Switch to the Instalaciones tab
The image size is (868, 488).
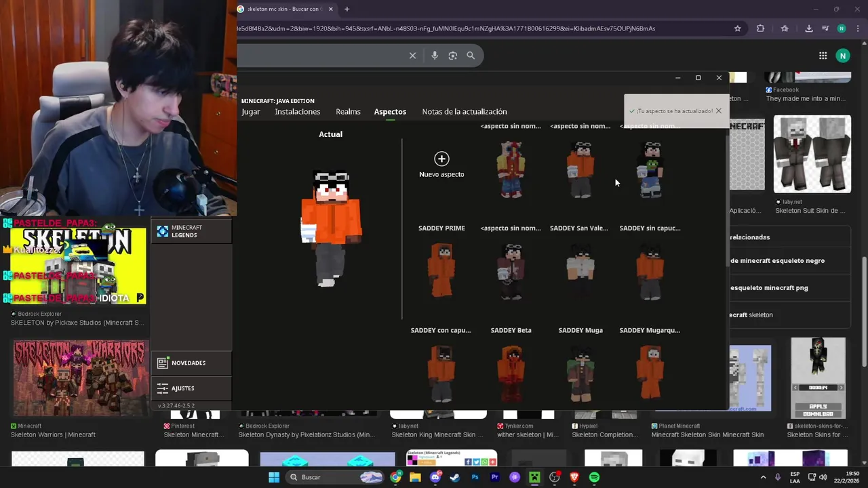point(298,112)
